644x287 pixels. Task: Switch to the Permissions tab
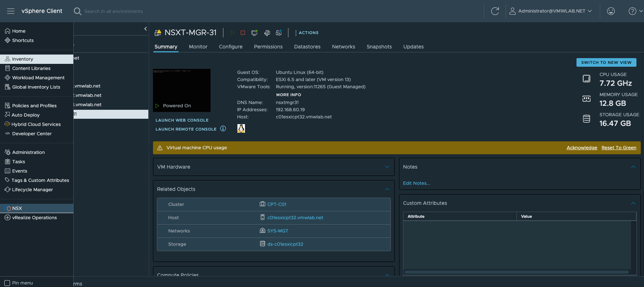(x=268, y=47)
